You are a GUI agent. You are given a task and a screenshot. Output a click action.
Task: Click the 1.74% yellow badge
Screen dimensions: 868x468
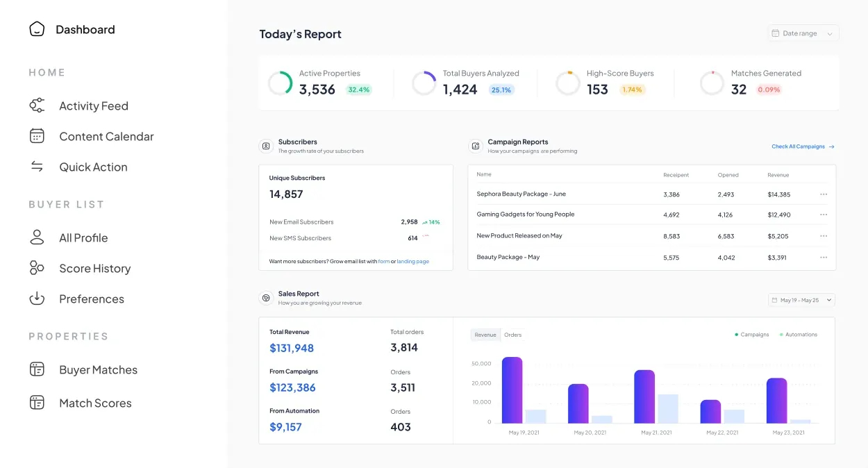coord(632,90)
